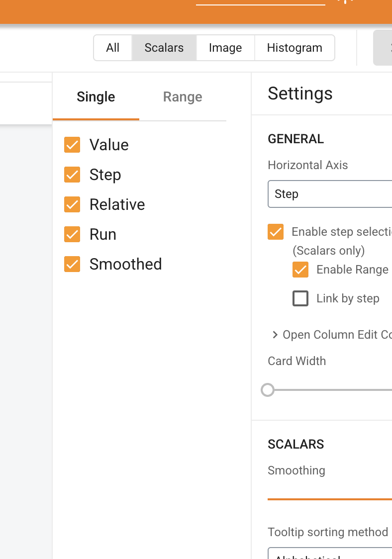Open the Image tab
This screenshot has height=559, width=392.
[225, 47]
